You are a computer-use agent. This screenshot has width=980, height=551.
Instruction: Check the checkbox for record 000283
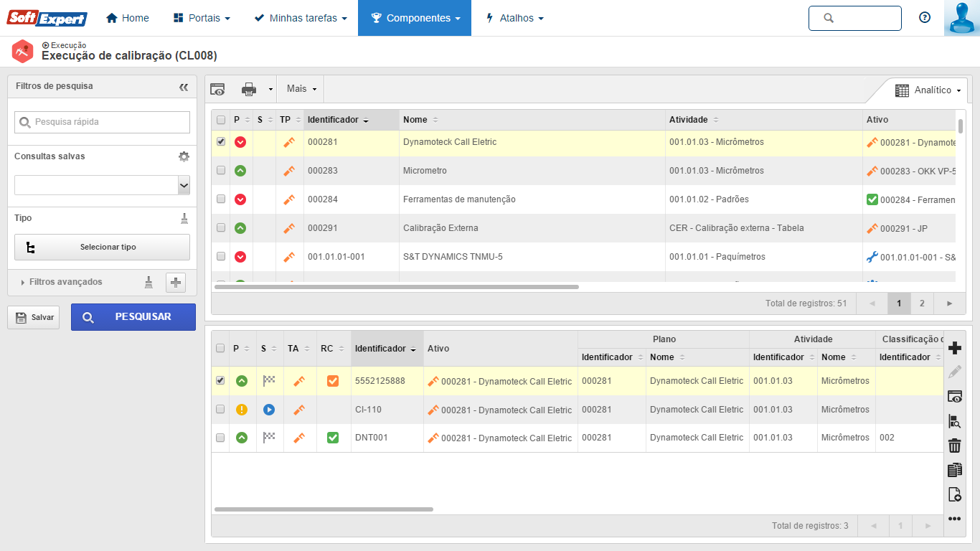coord(221,171)
